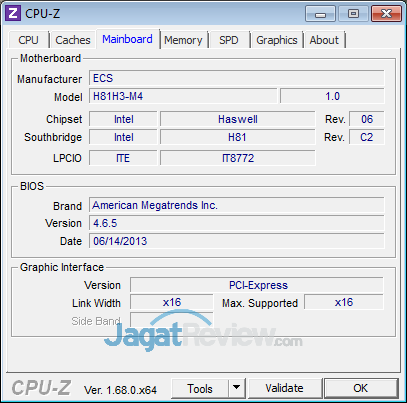Image resolution: width=407 pixels, height=403 pixels.
Task: Click the Link Width x16 field
Action: point(172,303)
